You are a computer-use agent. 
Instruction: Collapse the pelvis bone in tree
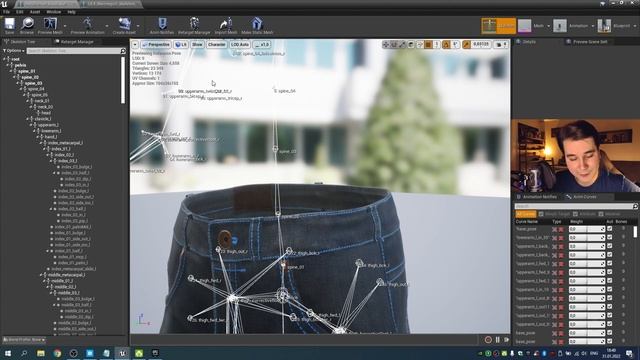coord(8,65)
